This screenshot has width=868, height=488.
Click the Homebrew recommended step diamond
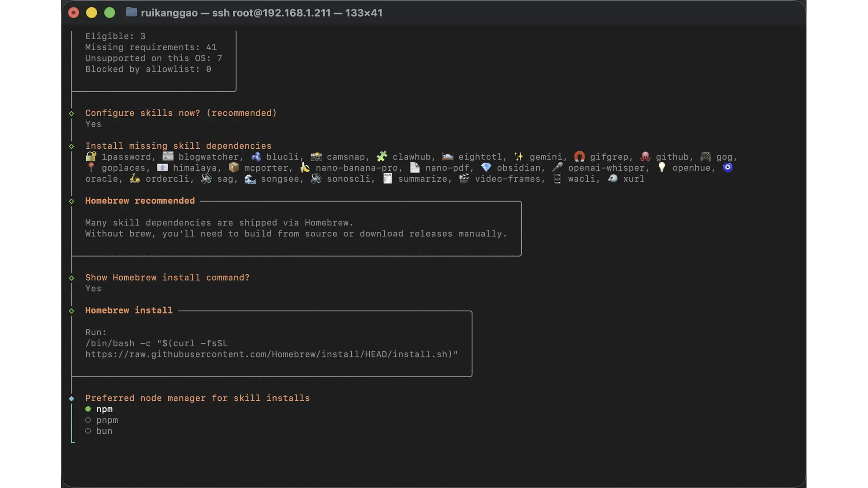[71, 201]
